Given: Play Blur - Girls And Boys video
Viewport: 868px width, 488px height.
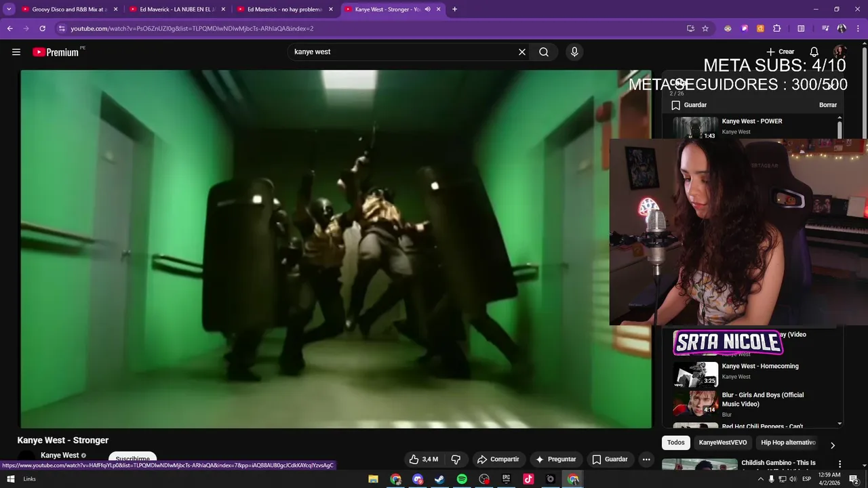Looking at the screenshot, I should 763,399.
